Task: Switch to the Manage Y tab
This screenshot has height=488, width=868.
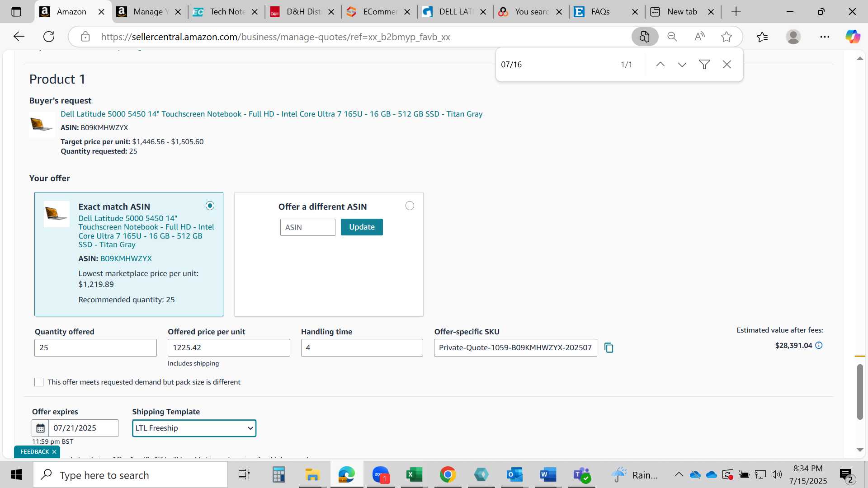Action: point(149,12)
